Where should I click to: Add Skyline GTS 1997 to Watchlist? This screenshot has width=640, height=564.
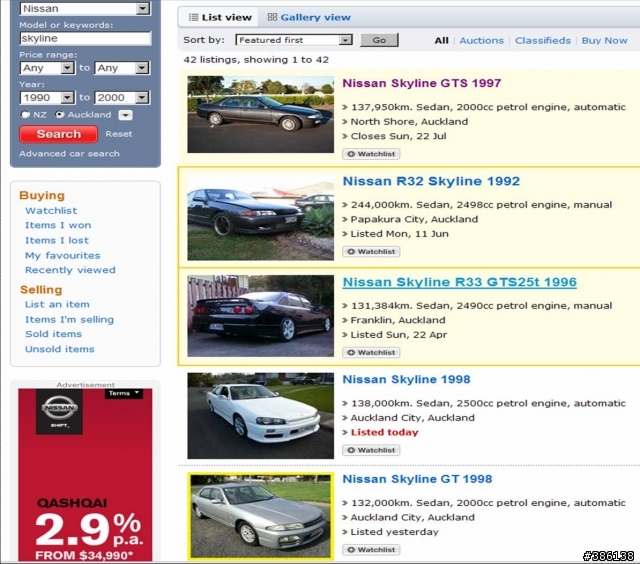point(371,154)
